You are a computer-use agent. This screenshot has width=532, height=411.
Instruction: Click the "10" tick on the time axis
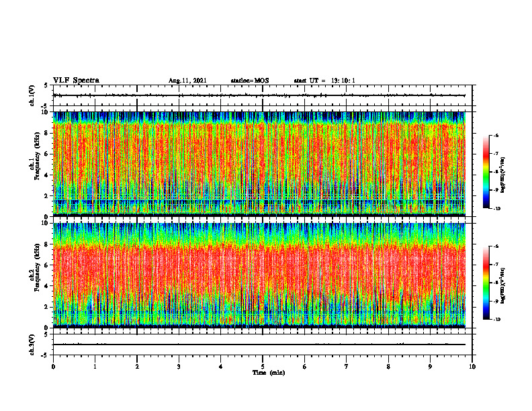click(472, 367)
